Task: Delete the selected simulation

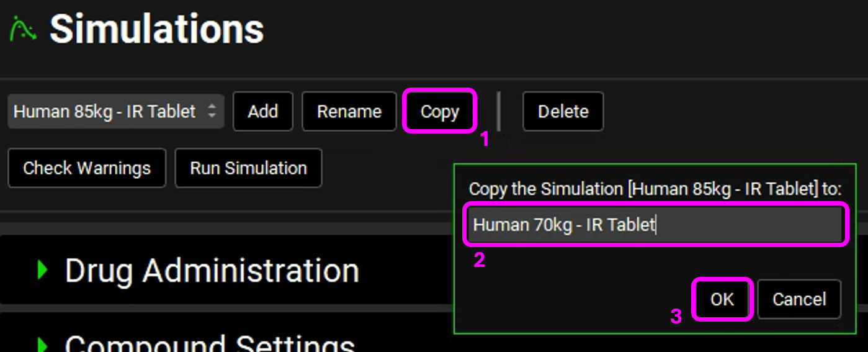Action: [x=563, y=112]
